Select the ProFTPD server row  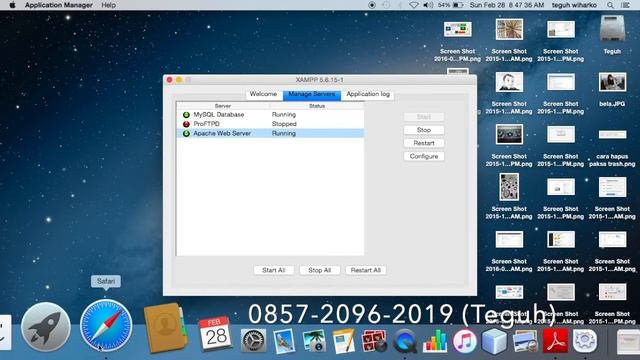[x=270, y=124]
